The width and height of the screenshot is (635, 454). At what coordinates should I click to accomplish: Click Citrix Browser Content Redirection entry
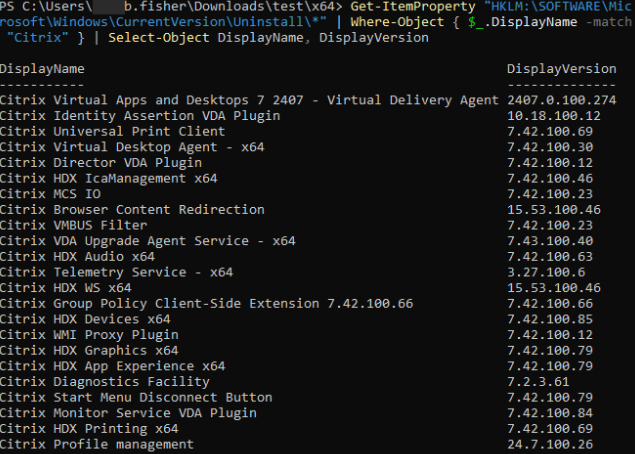[132, 210]
